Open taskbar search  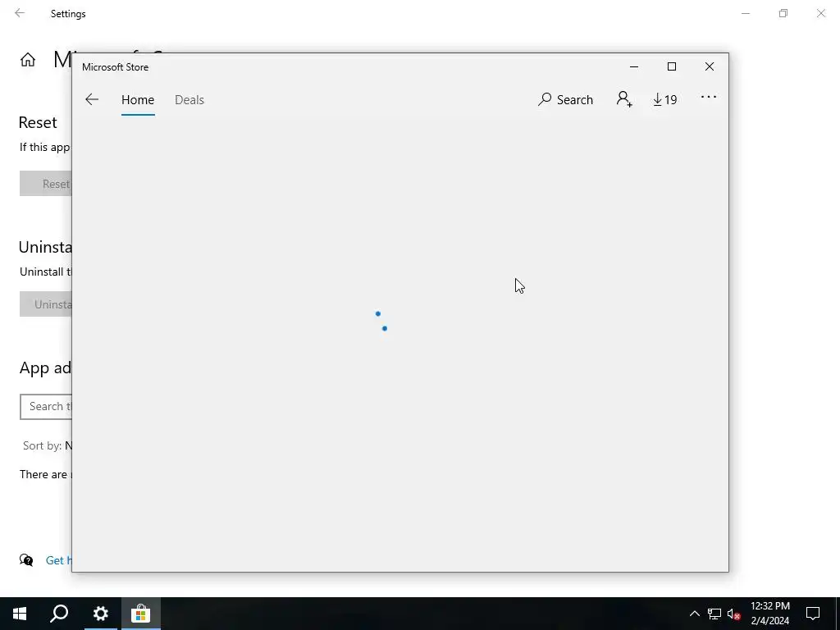click(x=59, y=614)
